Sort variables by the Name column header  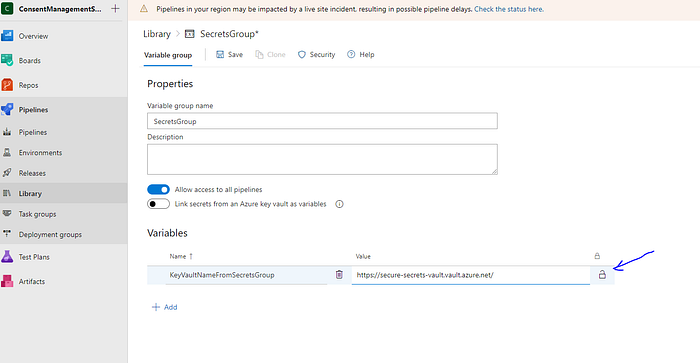click(178, 256)
